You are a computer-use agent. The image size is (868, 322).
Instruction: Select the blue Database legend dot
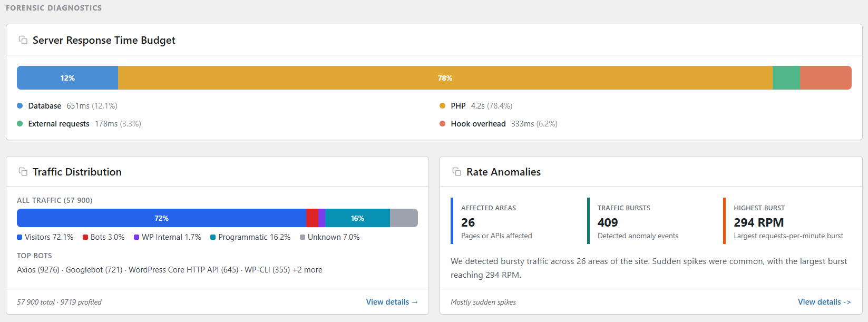click(20, 106)
